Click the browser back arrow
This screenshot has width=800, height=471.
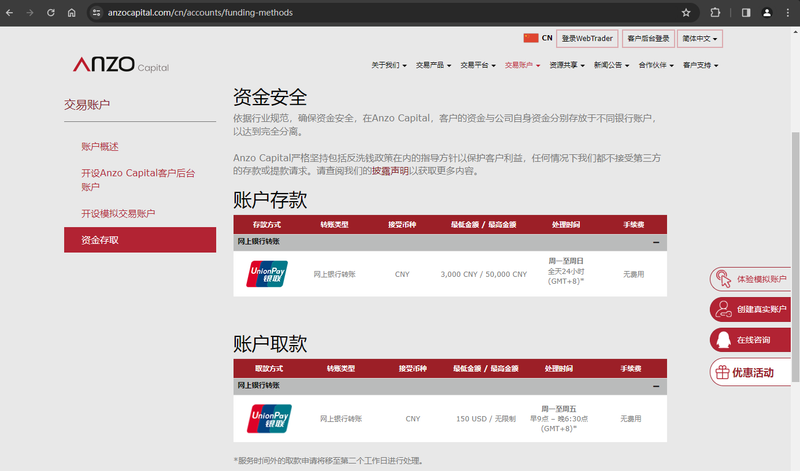[10, 13]
